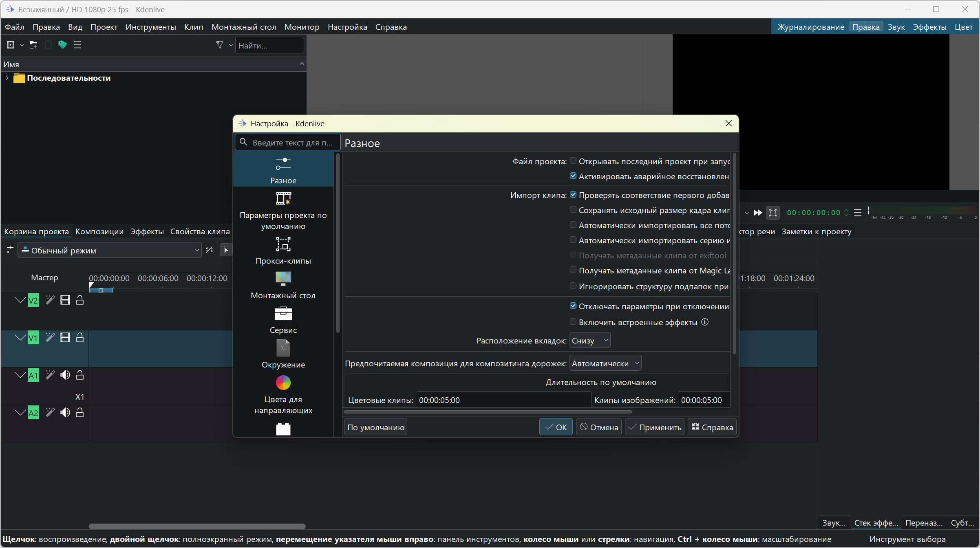Click the timeline horizontal scrollbar
980x548 pixels.
point(197,526)
